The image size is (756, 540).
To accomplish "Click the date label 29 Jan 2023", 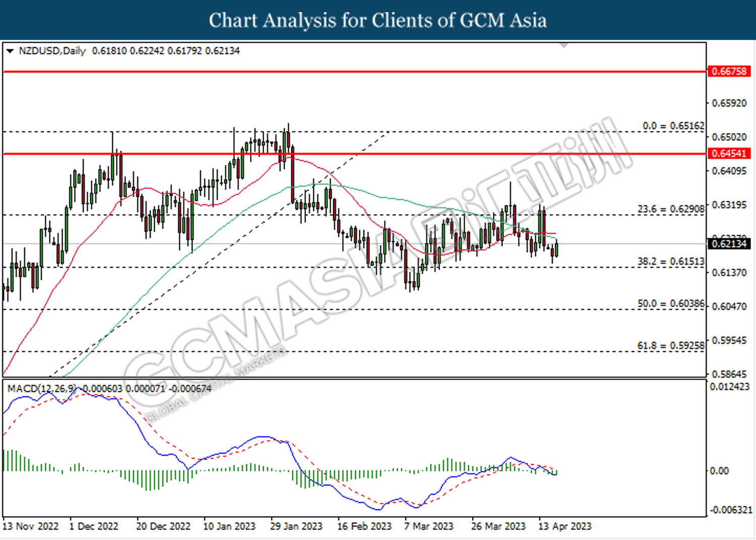I will (296, 526).
